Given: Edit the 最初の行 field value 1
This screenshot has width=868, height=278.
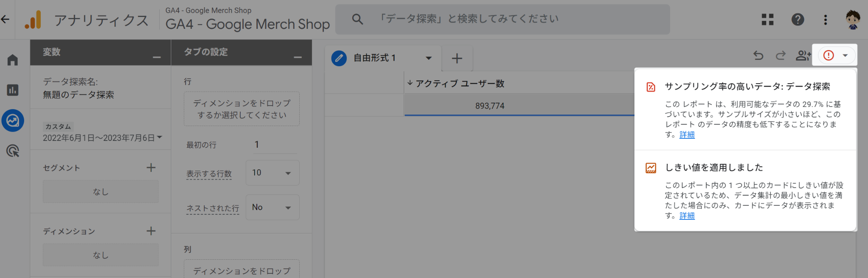Looking at the screenshot, I should click(x=275, y=145).
